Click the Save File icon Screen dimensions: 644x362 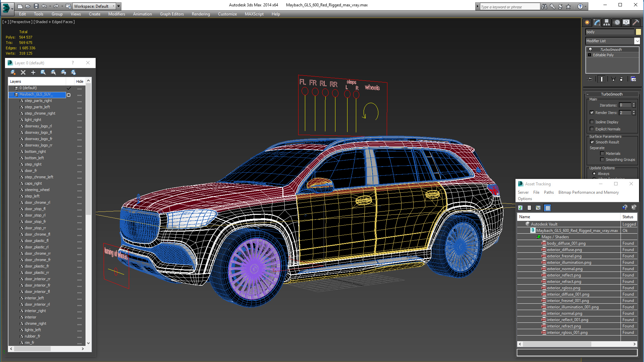pyautogui.click(x=36, y=6)
